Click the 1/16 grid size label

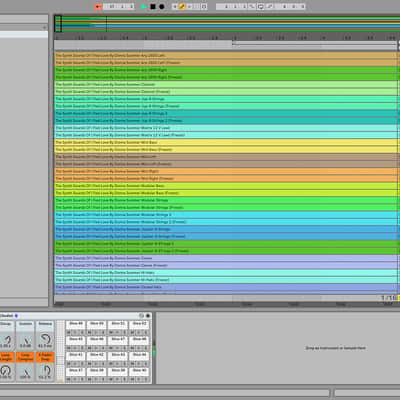tap(389, 298)
